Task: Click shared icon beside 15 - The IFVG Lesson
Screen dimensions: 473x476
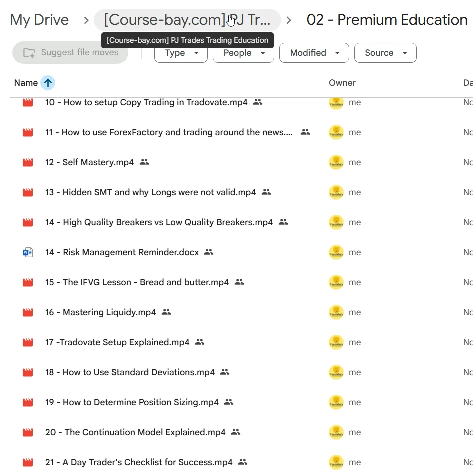Action: 239,282
